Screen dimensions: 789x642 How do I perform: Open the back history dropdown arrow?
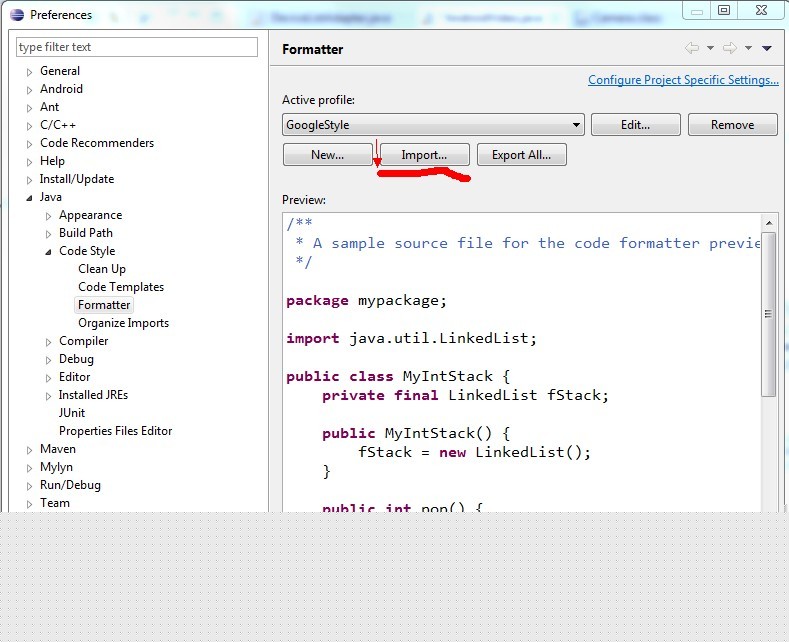pyautogui.click(x=710, y=48)
